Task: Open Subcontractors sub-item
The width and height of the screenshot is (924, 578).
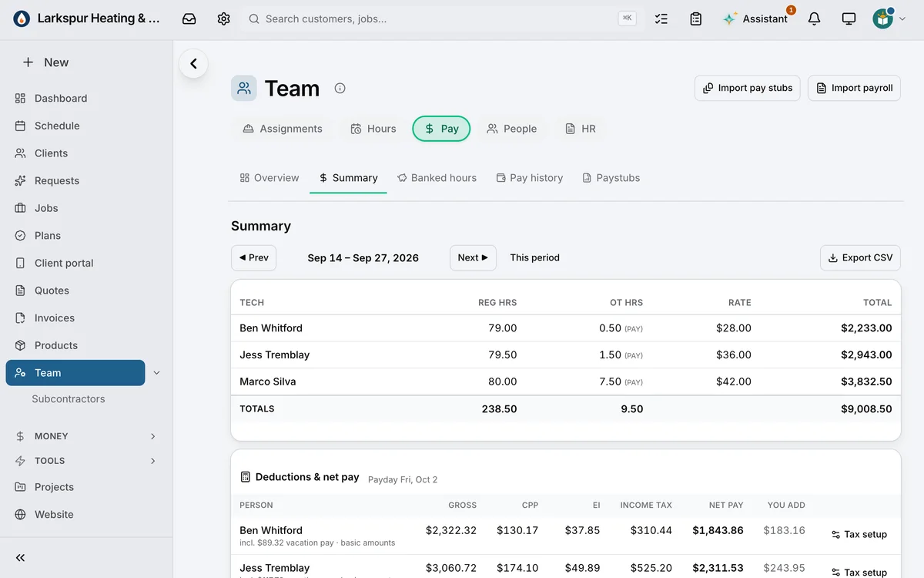Action: point(69,399)
